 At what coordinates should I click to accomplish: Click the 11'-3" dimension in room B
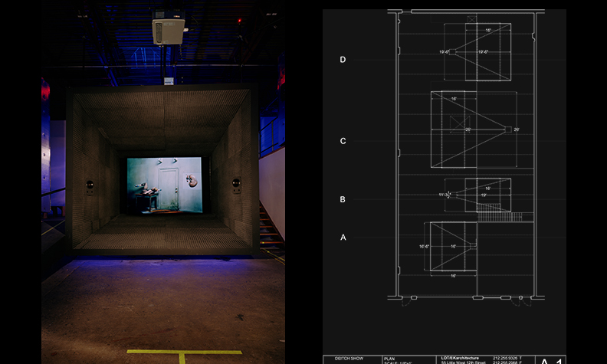444,195
